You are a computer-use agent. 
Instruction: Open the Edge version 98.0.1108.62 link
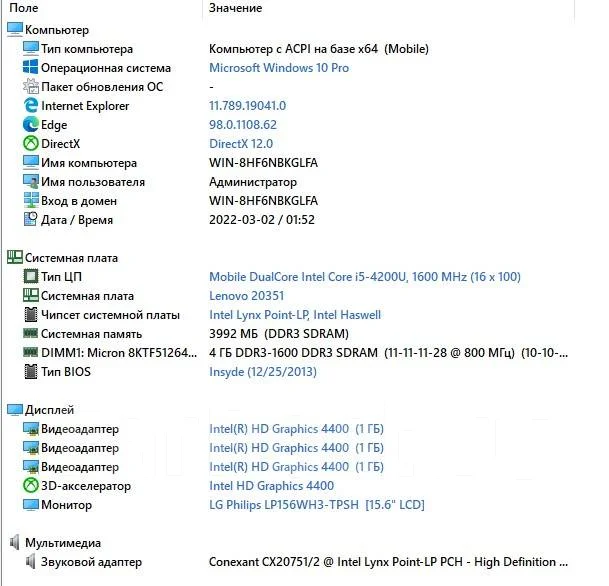point(243,125)
